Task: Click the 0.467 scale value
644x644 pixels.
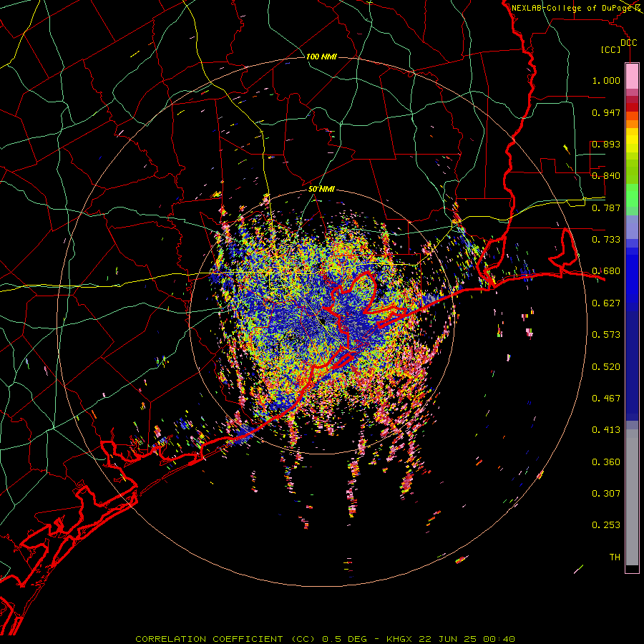Action: [606, 399]
